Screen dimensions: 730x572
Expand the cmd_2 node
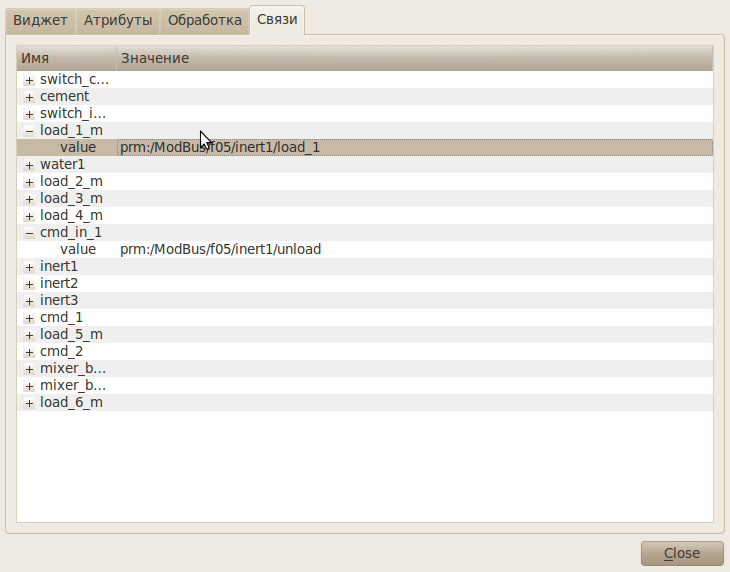(x=29, y=352)
